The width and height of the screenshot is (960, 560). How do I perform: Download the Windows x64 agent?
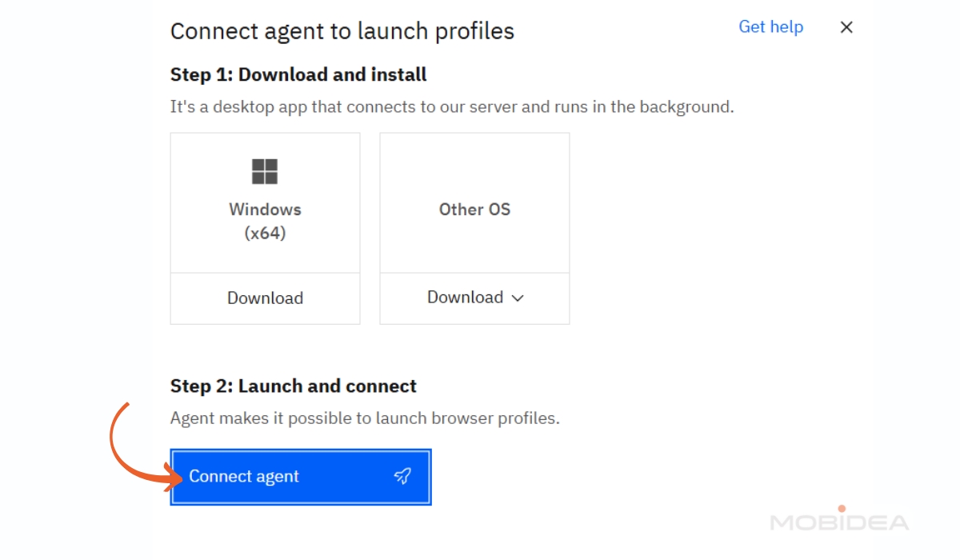click(x=265, y=298)
